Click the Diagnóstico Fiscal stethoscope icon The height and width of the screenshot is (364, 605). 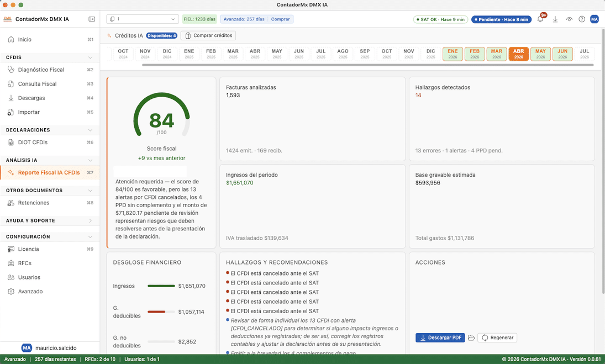tap(11, 70)
